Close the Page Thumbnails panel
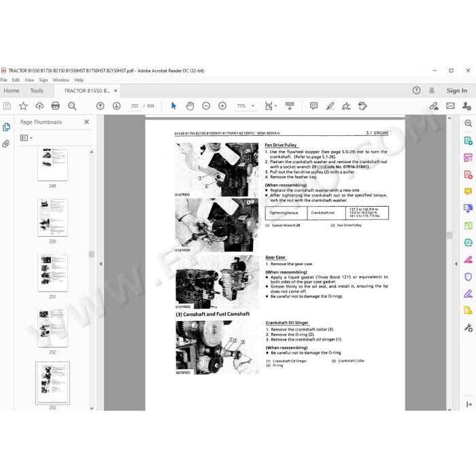The height and width of the screenshot is (476, 476). click(86, 122)
